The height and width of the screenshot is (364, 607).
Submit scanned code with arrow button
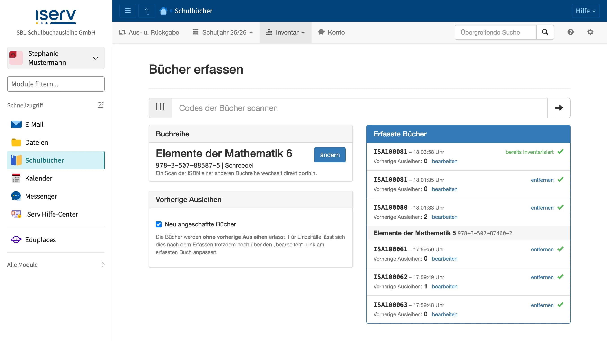coord(559,108)
